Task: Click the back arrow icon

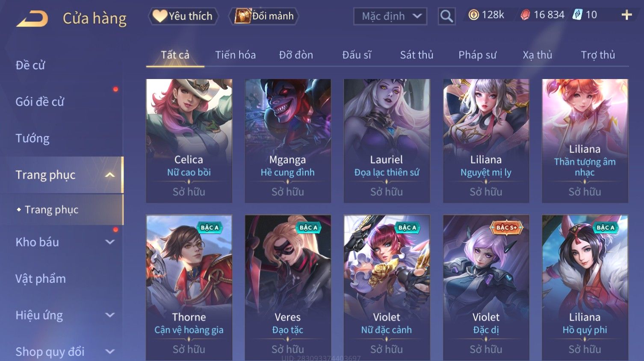Action: [32, 19]
